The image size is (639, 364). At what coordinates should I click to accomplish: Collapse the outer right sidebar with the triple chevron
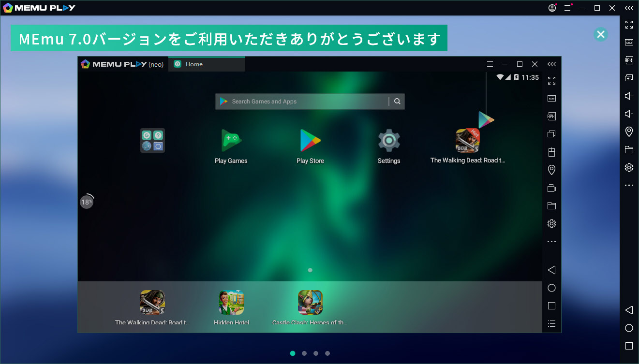click(629, 8)
